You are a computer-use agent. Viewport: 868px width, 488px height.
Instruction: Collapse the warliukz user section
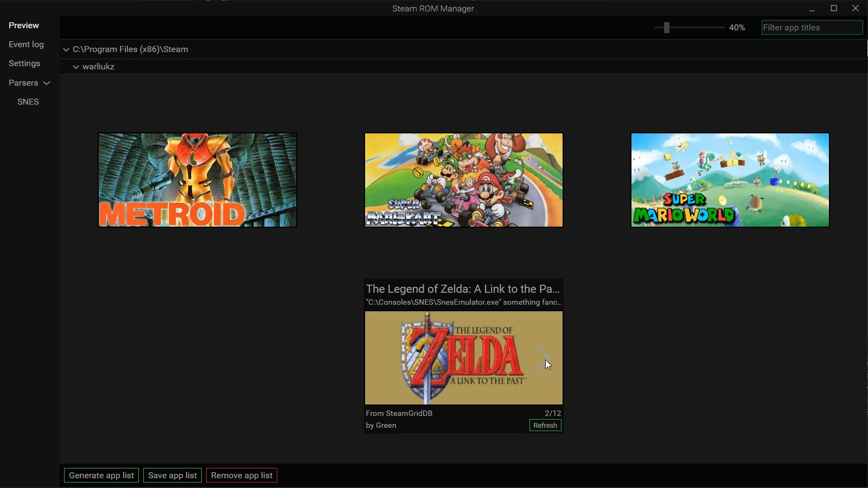[x=76, y=67]
